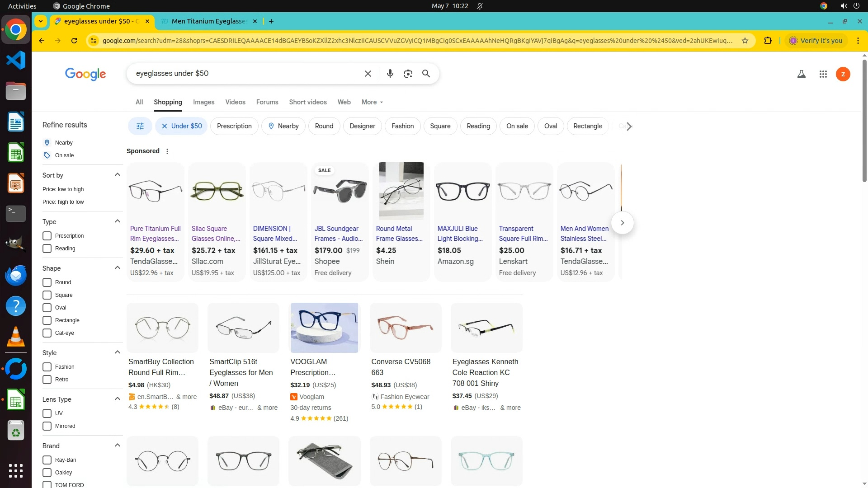The image size is (868, 488).
Task: Open Google Lens image search icon
Action: click(408, 74)
